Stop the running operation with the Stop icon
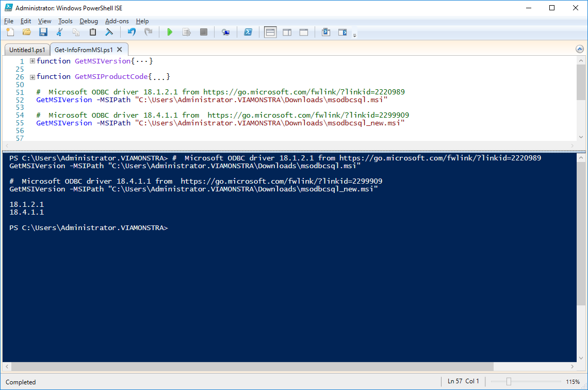 204,32
